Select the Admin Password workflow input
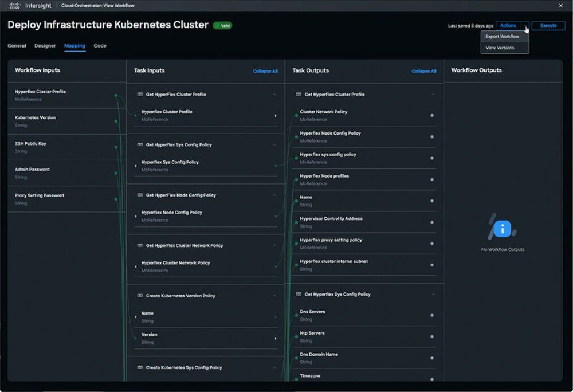Viewport: 573px width, 392px height. point(66,173)
